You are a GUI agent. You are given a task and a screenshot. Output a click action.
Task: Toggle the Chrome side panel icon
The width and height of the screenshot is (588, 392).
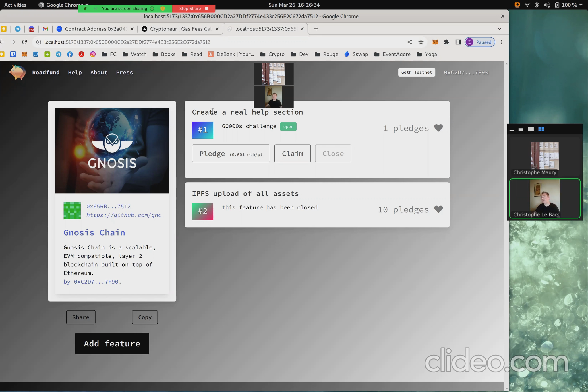(458, 42)
